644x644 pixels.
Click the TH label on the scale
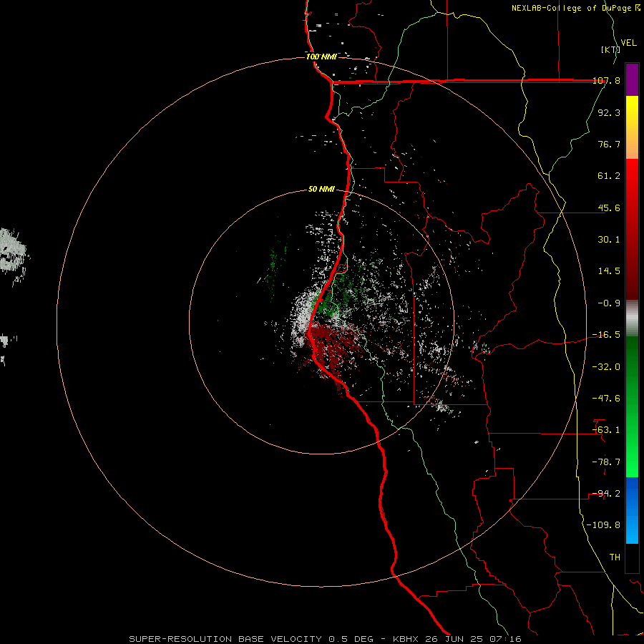[615, 557]
